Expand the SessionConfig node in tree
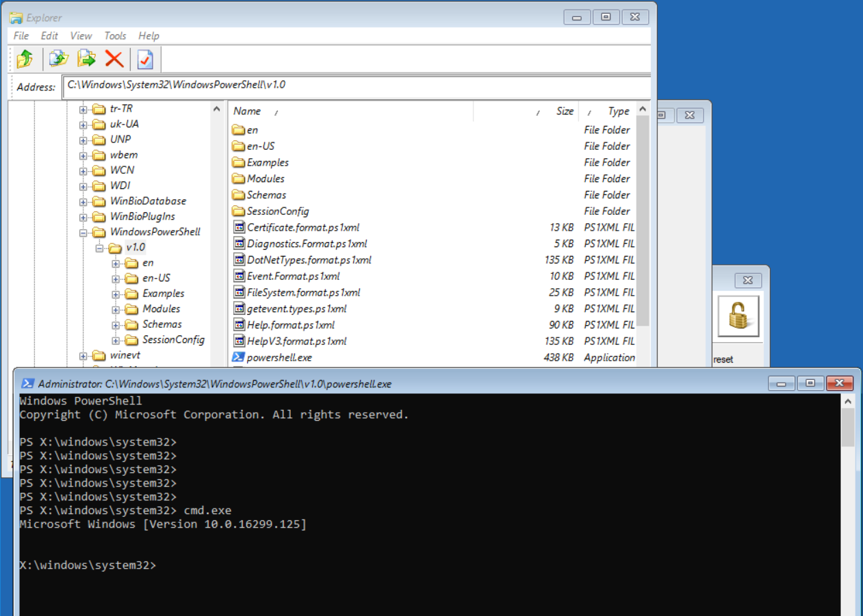The height and width of the screenshot is (616, 863). click(116, 340)
